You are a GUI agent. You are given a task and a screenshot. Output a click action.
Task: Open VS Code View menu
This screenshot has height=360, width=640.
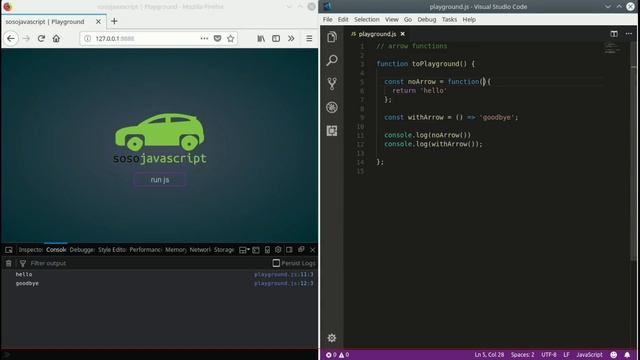[x=391, y=20]
